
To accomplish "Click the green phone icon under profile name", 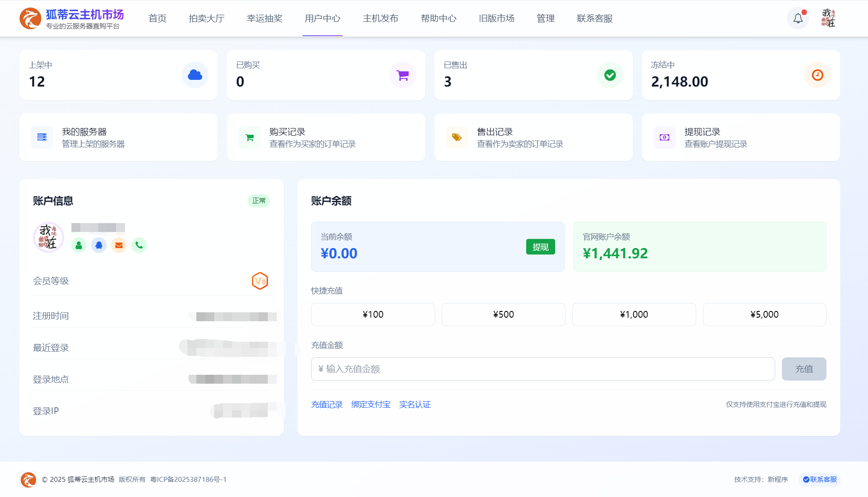I will click(139, 245).
